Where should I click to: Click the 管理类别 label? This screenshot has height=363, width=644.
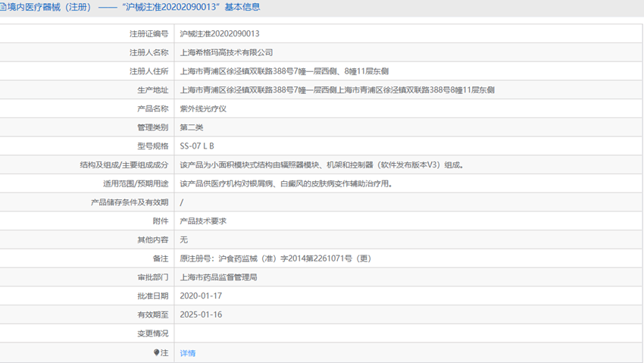pos(153,127)
